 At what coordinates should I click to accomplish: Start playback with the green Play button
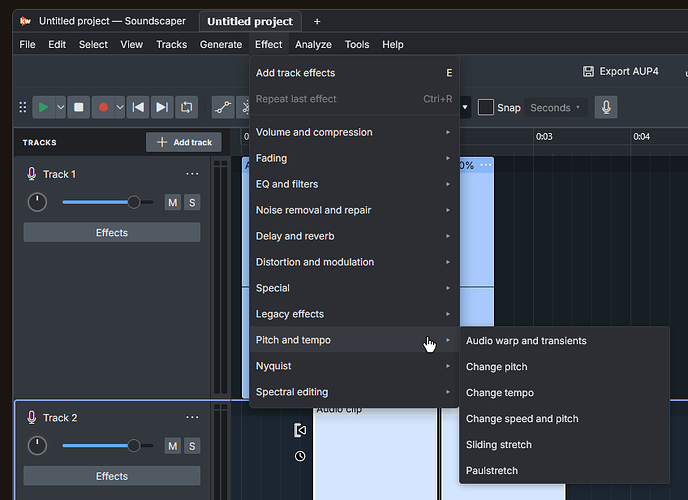43,107
